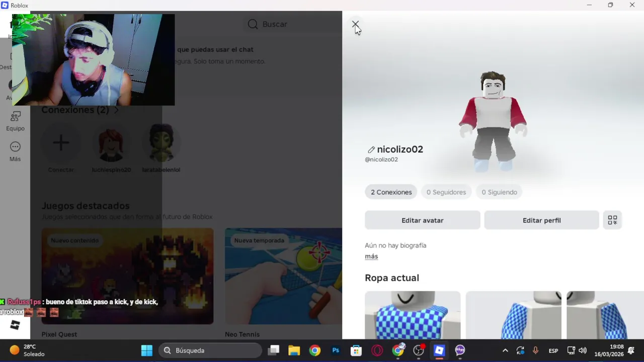This screenshot has width=644, height=362.
Task: Open the volume tray control
Action: [x=583, y=350]
